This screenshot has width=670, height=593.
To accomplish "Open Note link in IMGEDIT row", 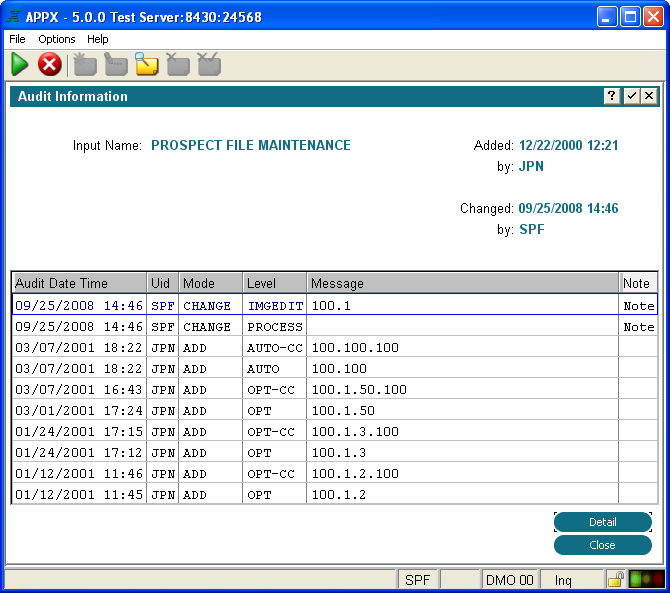I will pyautogui.click(x=638, y=306).
